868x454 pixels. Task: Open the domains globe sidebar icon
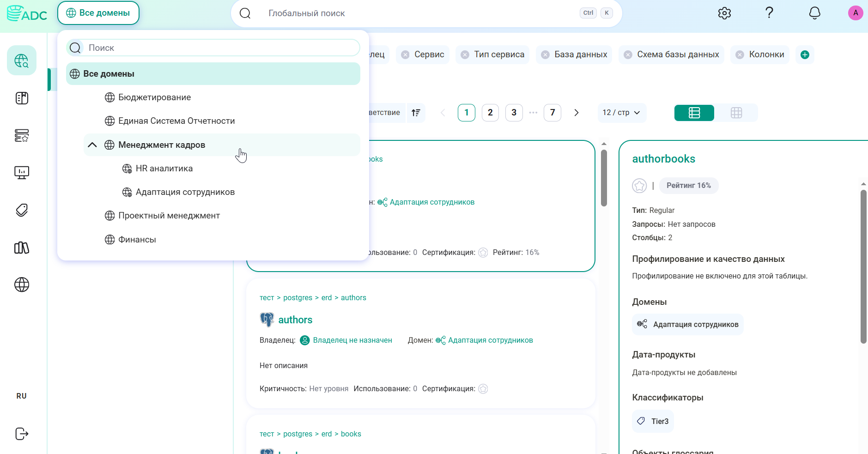pyautogui.click(x=22, y=285)
